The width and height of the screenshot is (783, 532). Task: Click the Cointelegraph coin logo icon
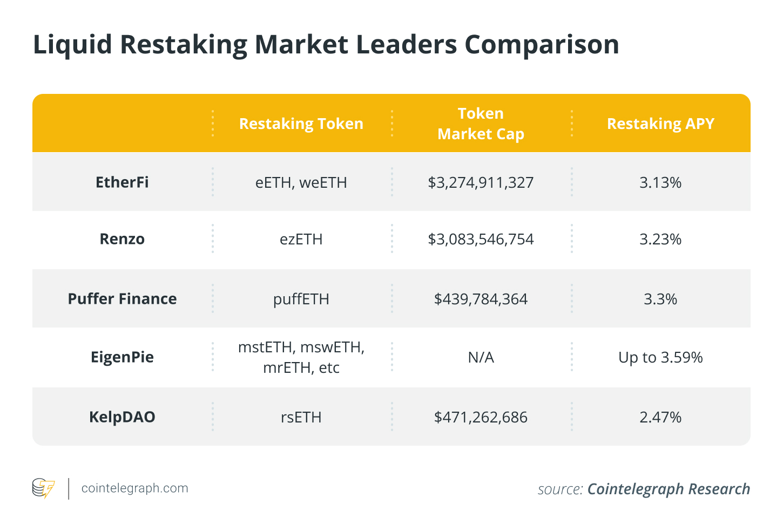pyautogui.click(x=44, y=488)
